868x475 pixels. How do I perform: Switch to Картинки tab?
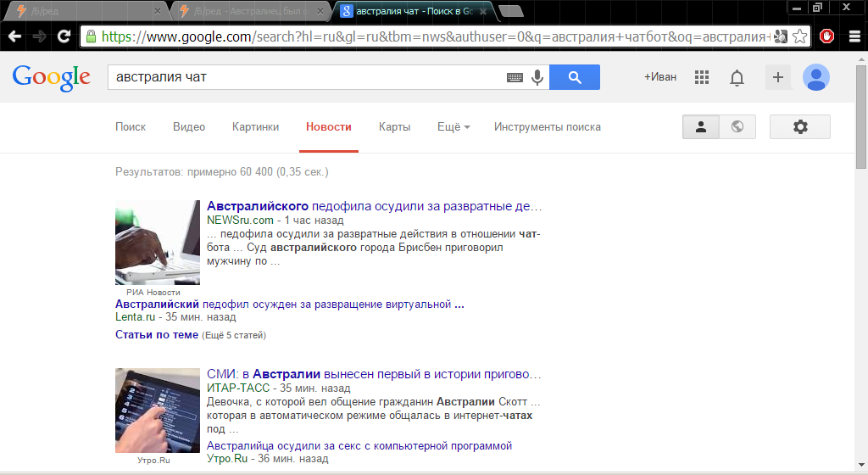pyautogui.click(x=255, y=126)
